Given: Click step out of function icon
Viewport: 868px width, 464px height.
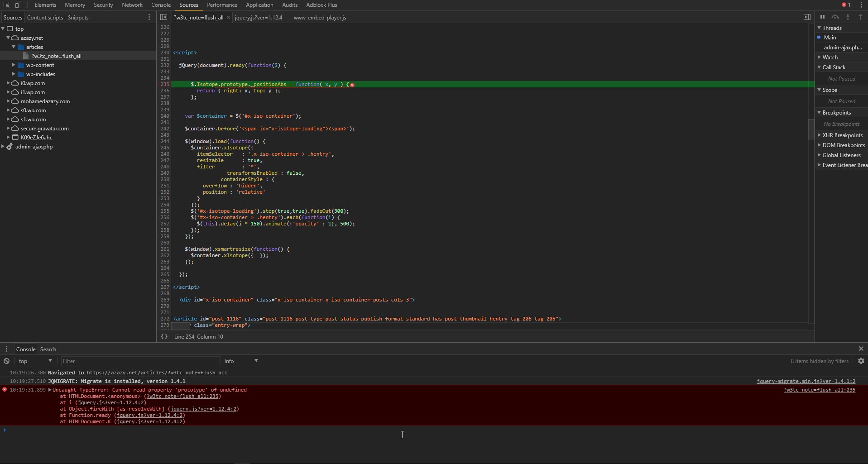Looking at the screenshot, I should (861, 17).
